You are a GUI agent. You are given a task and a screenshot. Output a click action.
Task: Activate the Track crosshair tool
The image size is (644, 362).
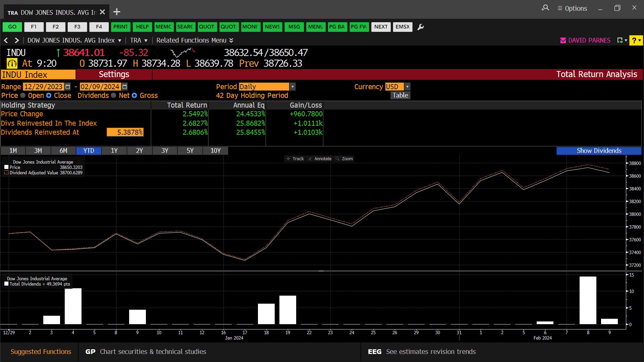click(x=295, y=159)
